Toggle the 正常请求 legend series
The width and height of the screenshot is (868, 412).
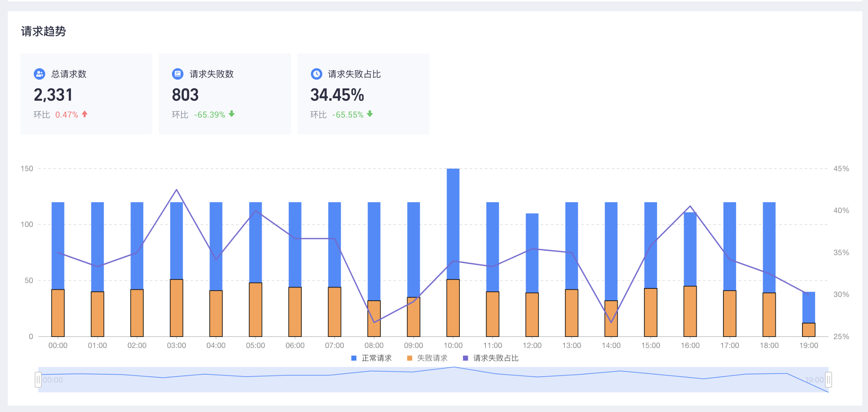[x=372, y=358]
